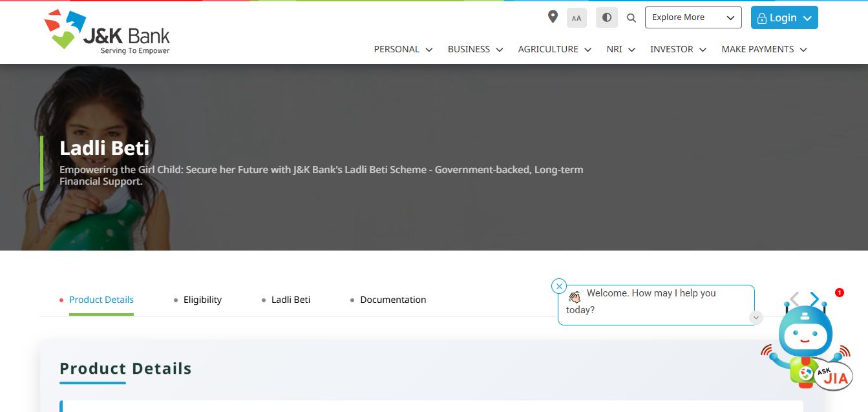Expand the Agriculture menu

click(555, 49)
